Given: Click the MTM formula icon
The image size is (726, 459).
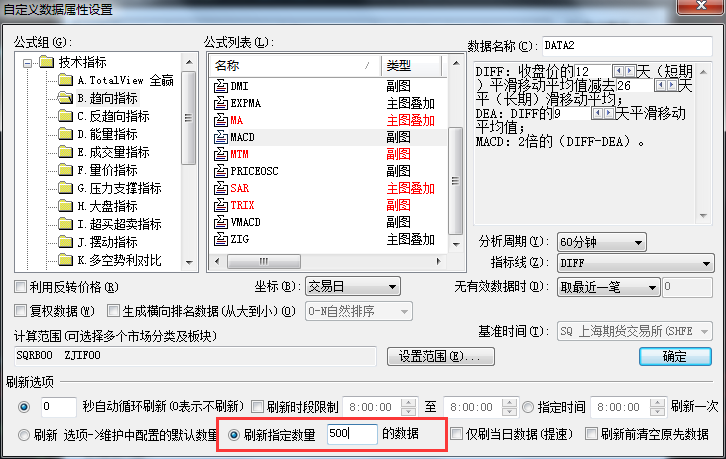Looking at the screenshot, I should pyautogui.click(x=220, y=154).
